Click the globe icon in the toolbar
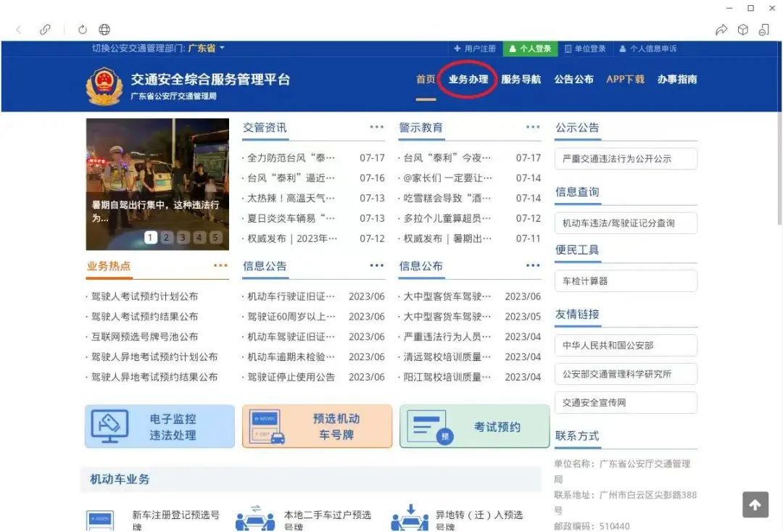Image resolution: width=783 pixels, height=532 pixels. pos(104,30)
